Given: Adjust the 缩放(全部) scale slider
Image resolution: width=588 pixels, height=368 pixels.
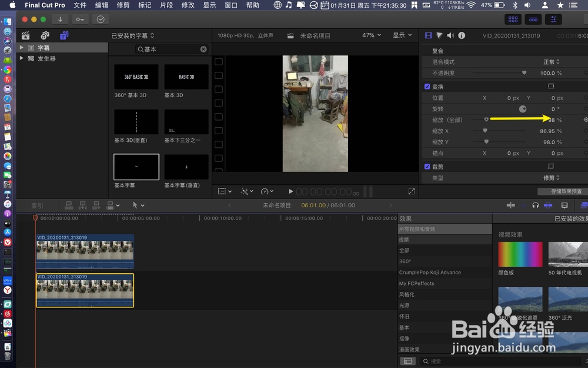Looking at the screenshot, I should pyautogui.click(x=485, y=120).
